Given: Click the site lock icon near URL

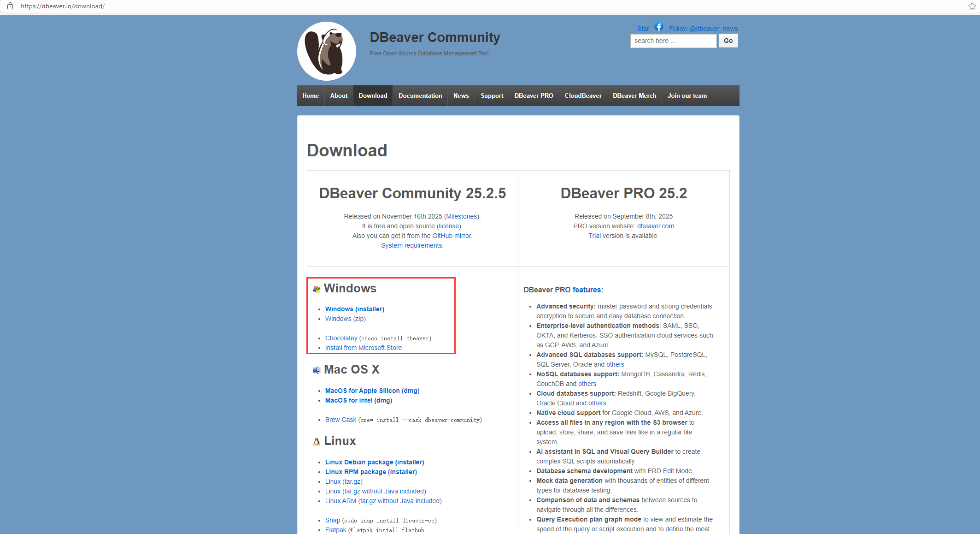Looking at the screenshot, I should tap(10, 6).
